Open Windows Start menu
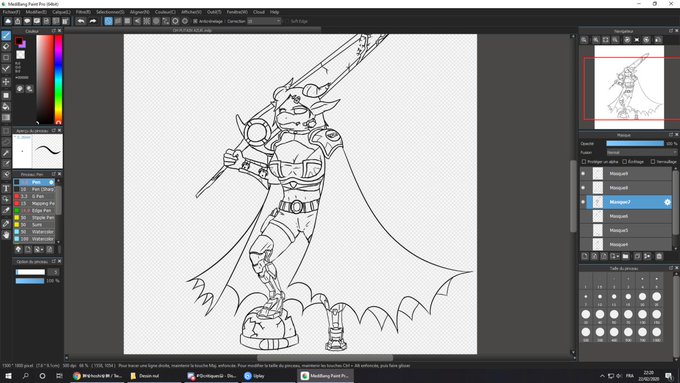680x383 pixels. (x=8, y=376)
